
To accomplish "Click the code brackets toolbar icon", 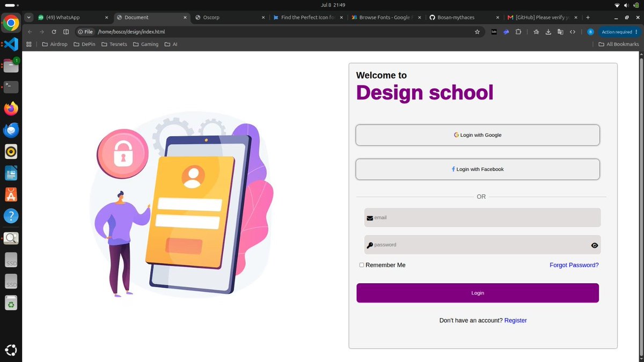I will tap(573, 32).
